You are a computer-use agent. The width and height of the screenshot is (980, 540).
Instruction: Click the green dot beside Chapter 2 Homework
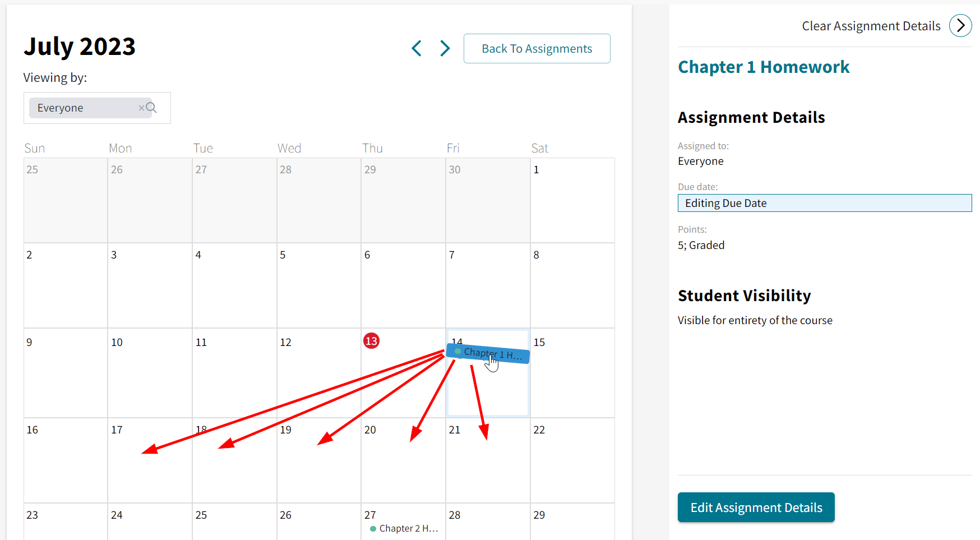pos(373,528)
